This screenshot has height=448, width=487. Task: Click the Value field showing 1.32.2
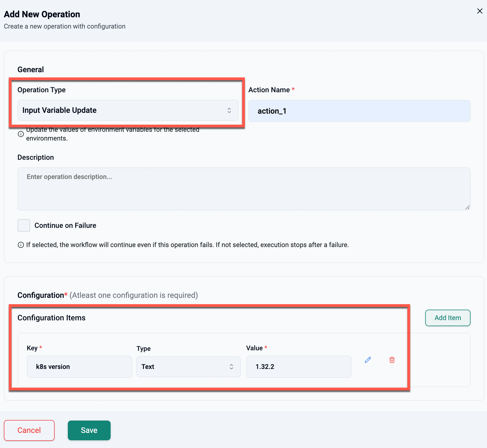point(298,367)
